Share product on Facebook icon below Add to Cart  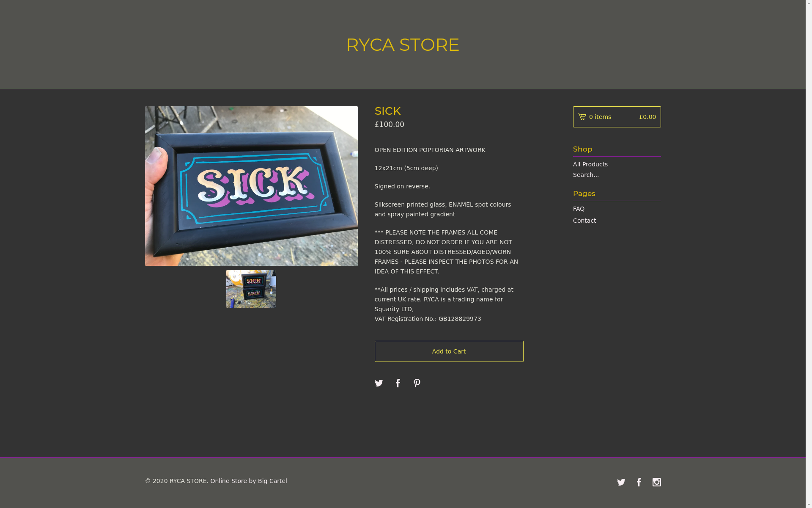(x=398, y=383)
